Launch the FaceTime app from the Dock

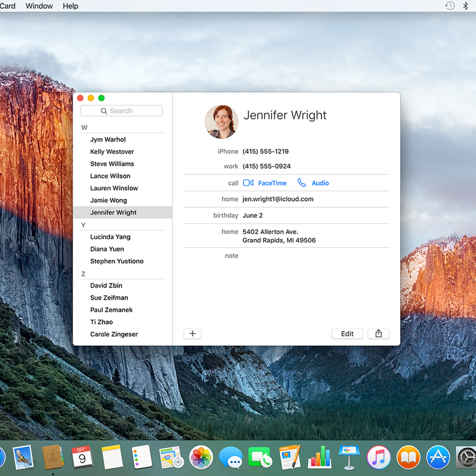[x=260, y=457]
